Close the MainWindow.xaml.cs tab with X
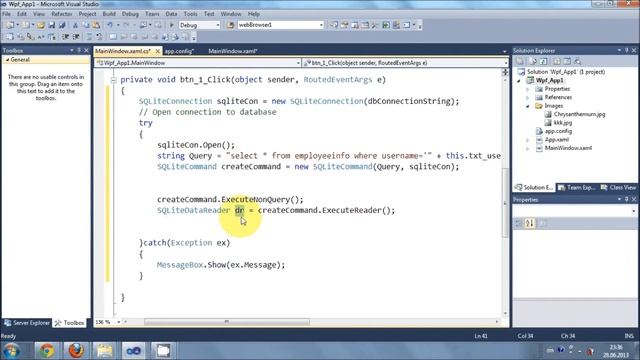The image size is (640, 360). tap(158, 51)
